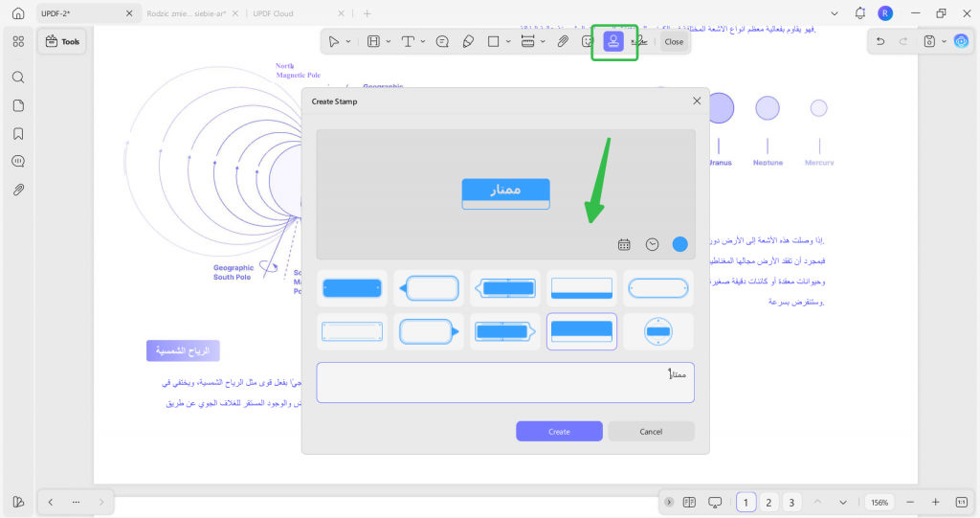Select the stamp tool in the toolbar
Viewport: 980px width, 518px height.
coord(613,41)
